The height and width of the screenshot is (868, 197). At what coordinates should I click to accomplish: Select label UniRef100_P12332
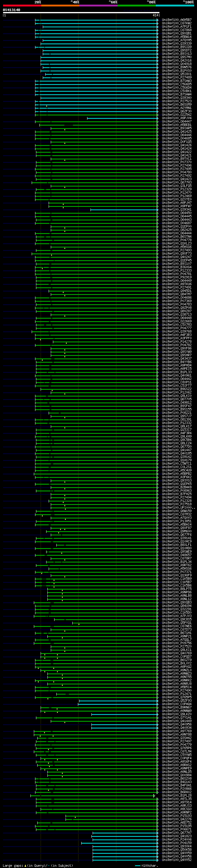coord(177,423)
